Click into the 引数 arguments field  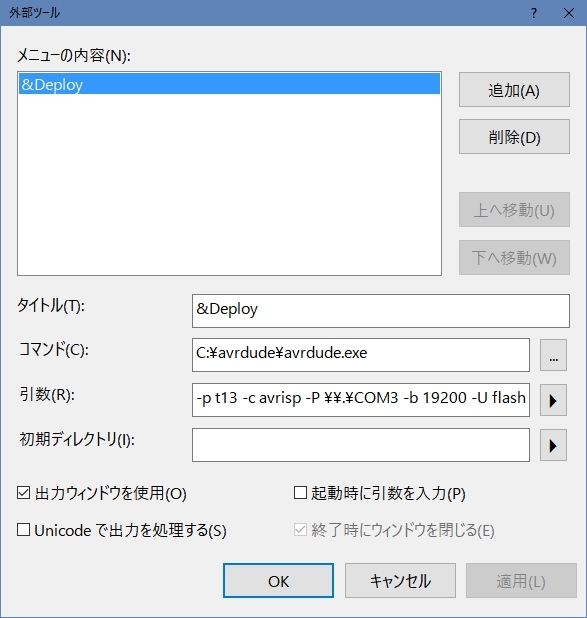(361, 400)
